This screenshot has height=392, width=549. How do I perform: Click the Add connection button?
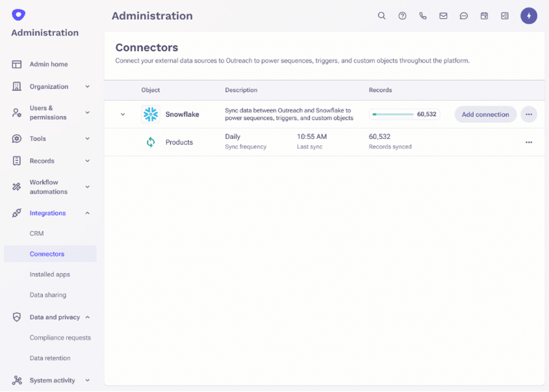tap(485, 115)
